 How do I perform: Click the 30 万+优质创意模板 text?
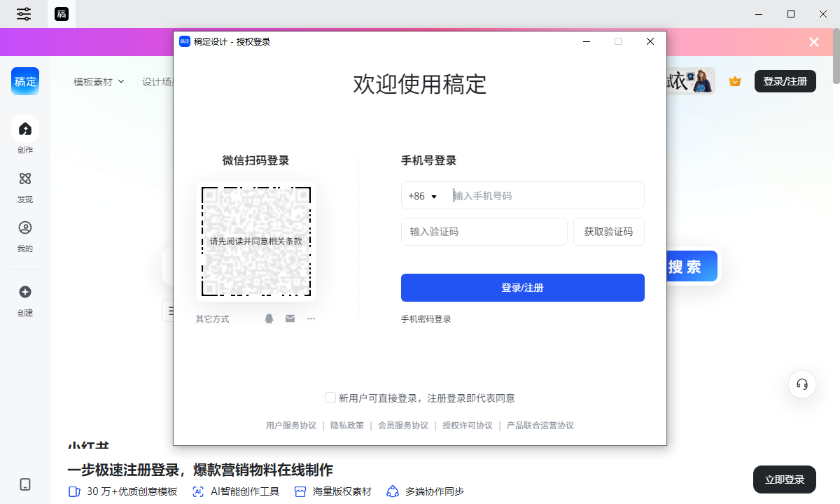pos(132,491)
